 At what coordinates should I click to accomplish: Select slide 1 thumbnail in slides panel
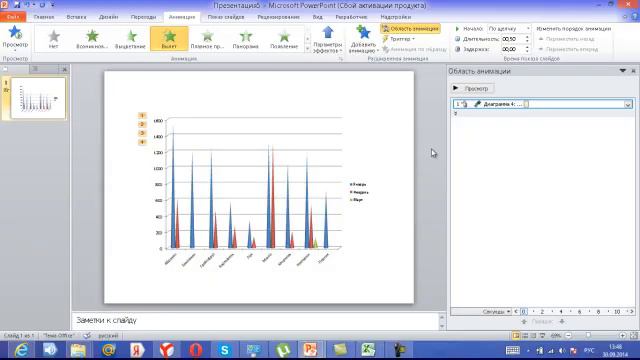tap(38, 98)
